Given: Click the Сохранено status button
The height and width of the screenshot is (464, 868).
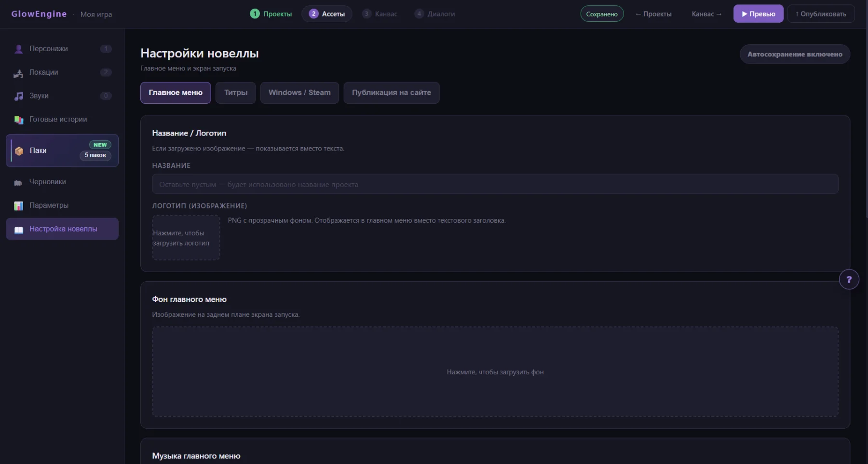Looking at the screenshot, I should 602,14.
